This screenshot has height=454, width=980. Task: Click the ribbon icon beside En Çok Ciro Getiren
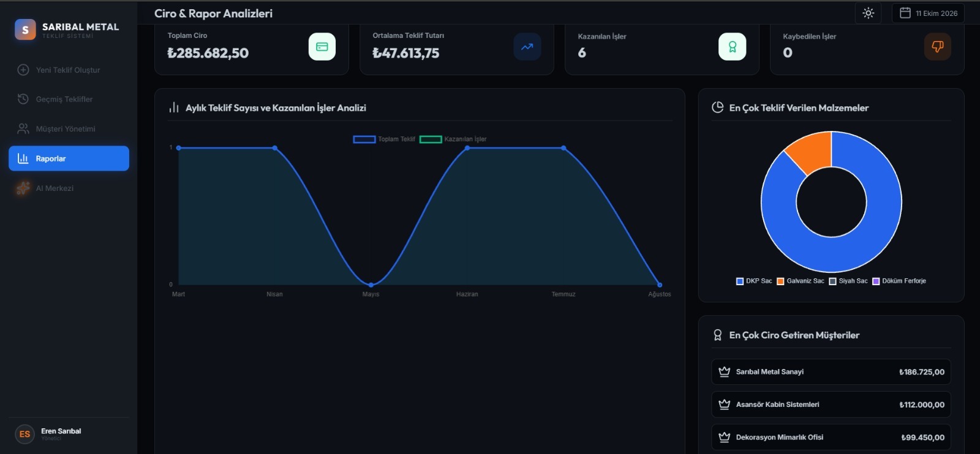[718, 335]
